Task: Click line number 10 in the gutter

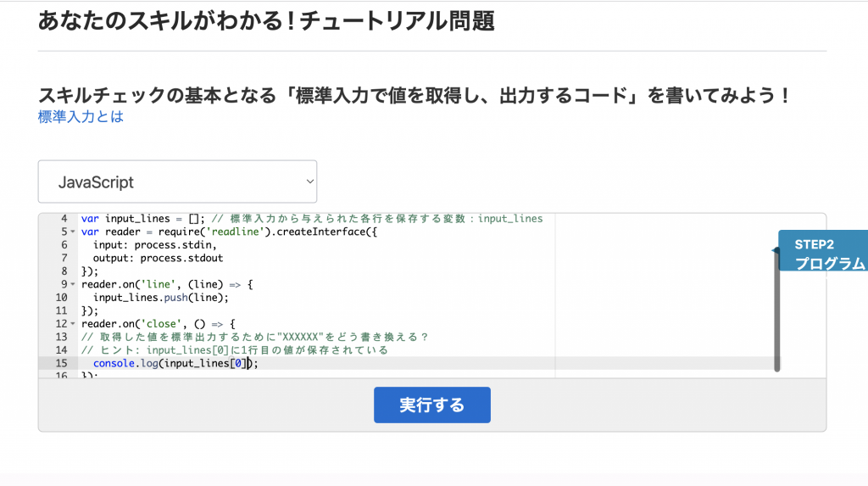Action: pyautogui.click(x=61, y=298)
